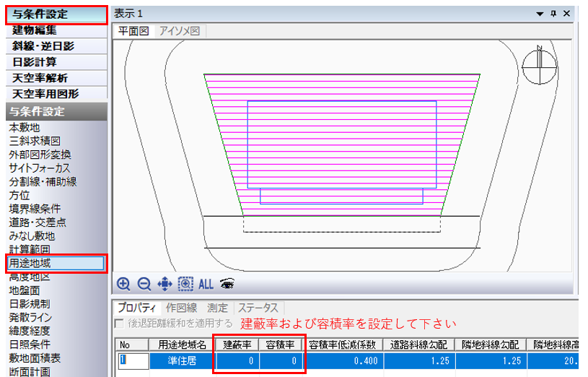The height and width of the screenshot is (377, 588).
Task: Toggle the eye view visibility icon
Action: pyautogui.click(x=227, y=284)
